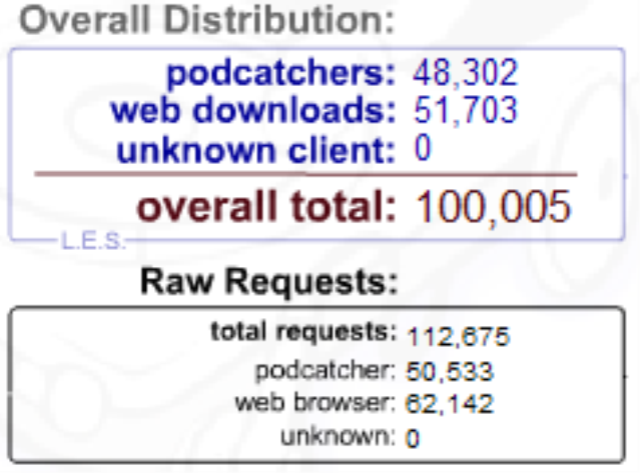Click the divider line above overall total
The height and width of the screenshot is (473, 640).
pos(305,174)
